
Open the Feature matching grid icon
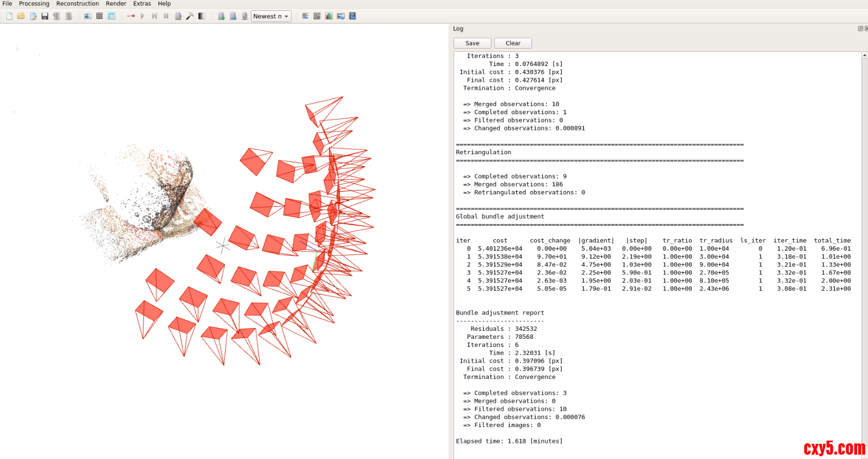[x=100, y=16]
